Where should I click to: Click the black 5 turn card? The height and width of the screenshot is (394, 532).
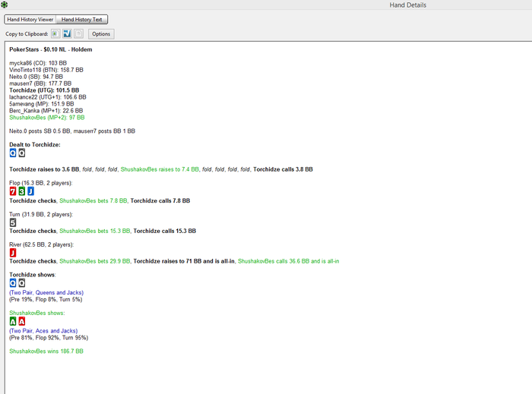click(13, 222)
